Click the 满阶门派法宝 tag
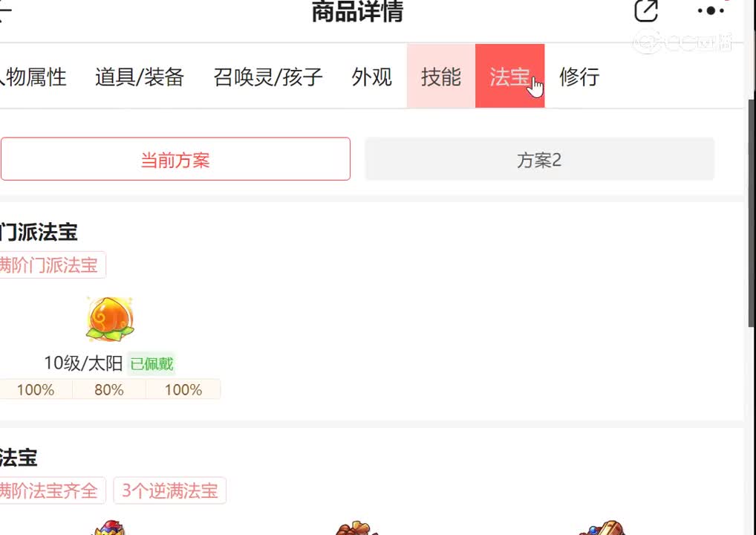This screenshot has width=756, height=535. pos(52,265)
